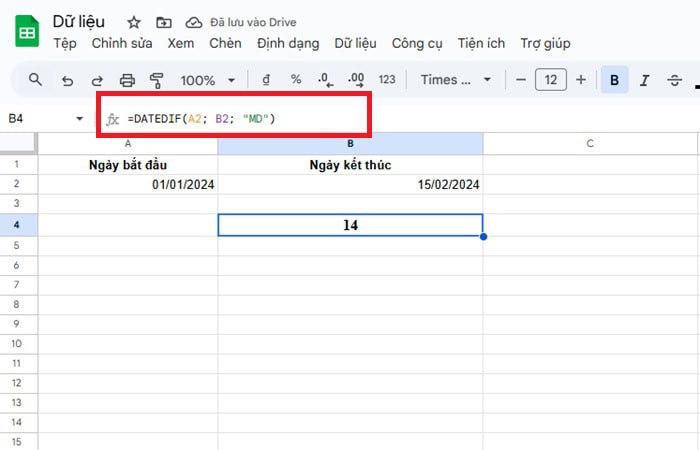This screenshot has height=450, width=700.
Task: Click the undo arrow in toolbar
Action: (x=67, y=80)
